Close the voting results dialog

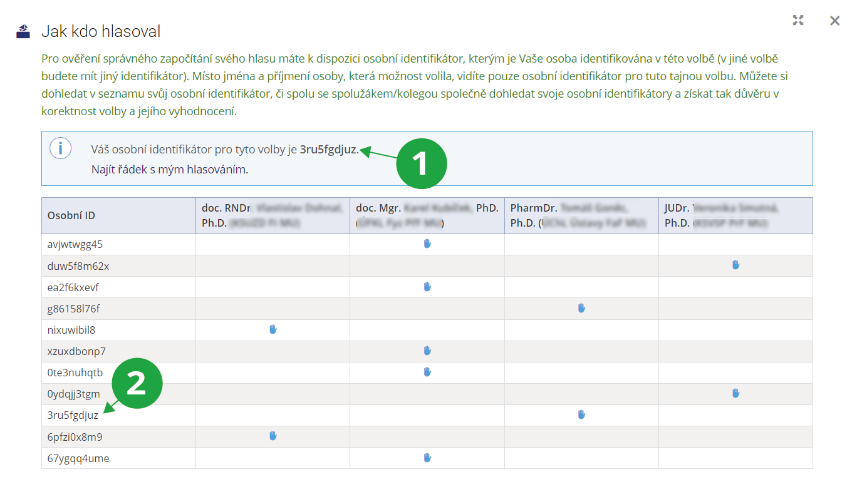(x=834, y=21)
